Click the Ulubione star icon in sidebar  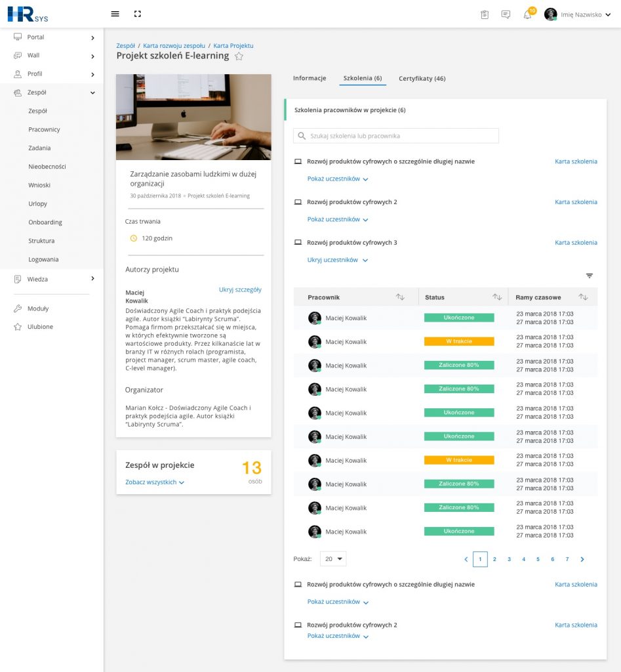pyautogui.click(x=18, y=327)
